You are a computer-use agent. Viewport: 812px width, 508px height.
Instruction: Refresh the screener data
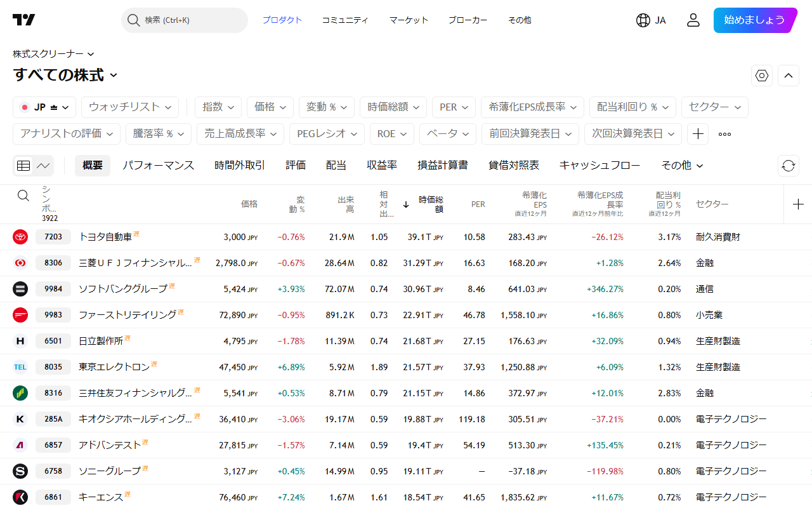(x=789, y=166)
